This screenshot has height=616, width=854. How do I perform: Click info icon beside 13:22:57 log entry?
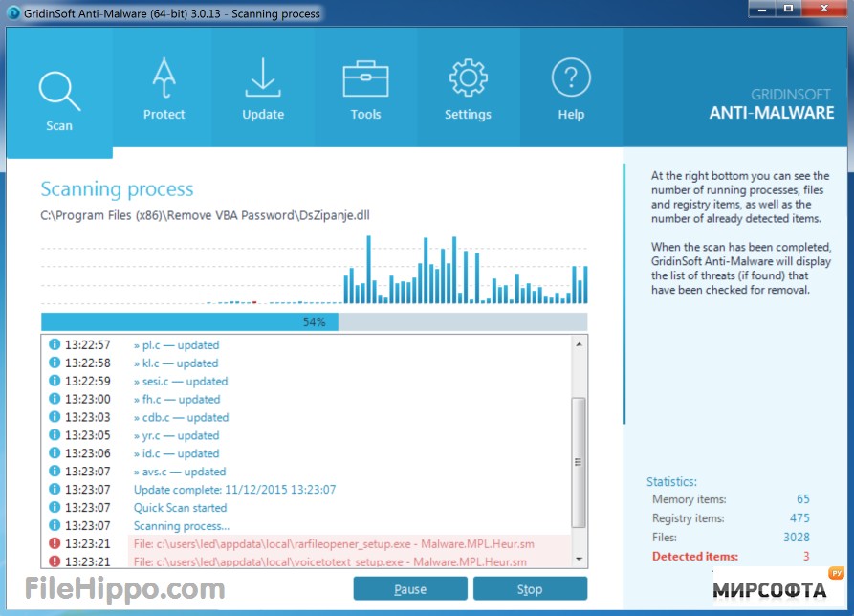[x=55, y=344]
